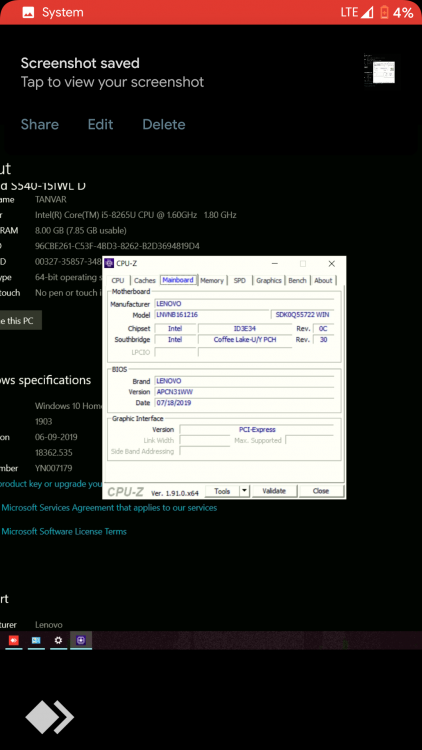Tap the Screenshot saved notification text
422x750 pixels.
tap(80, 63)
